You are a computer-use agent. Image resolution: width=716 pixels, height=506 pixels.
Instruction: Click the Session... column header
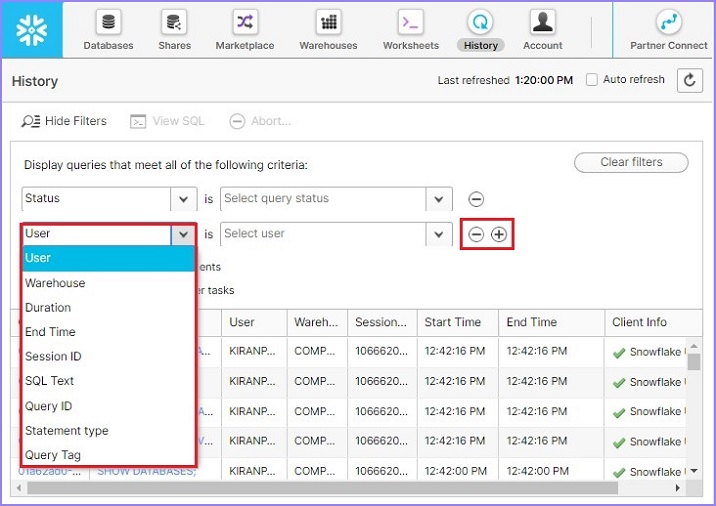click(x=382, y=322)
